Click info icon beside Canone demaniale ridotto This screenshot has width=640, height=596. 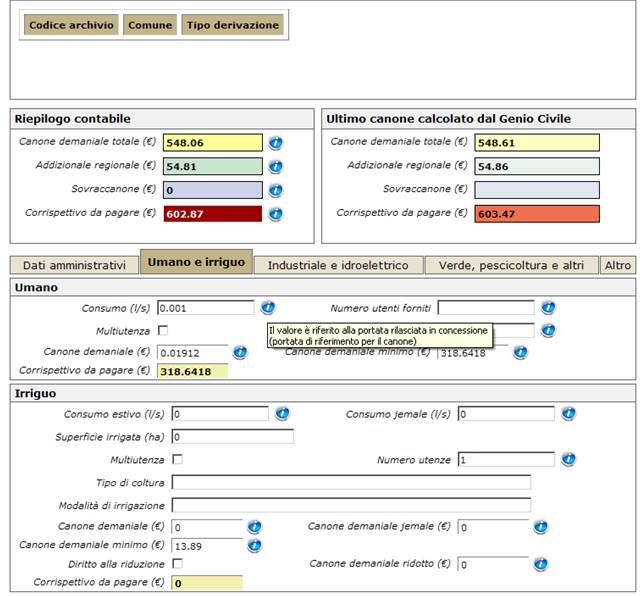[x=540, y=564]
